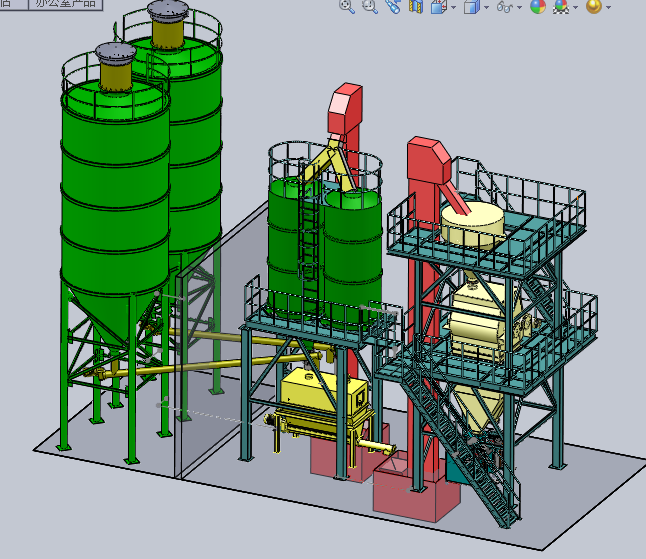This screenshot has height=559, width=646.
Task: Select the beige tank on top platform
Action: click(x=472, y=224)
